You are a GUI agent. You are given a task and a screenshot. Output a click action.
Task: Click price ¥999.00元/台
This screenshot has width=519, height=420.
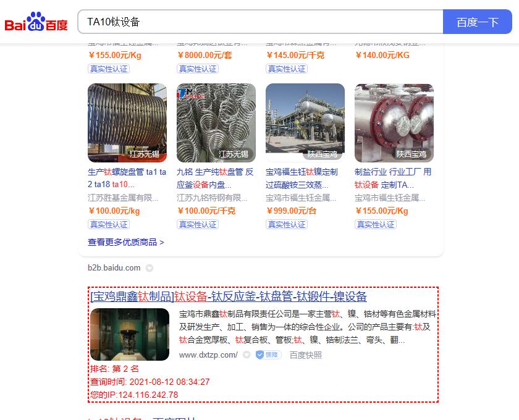click(291, 211)
